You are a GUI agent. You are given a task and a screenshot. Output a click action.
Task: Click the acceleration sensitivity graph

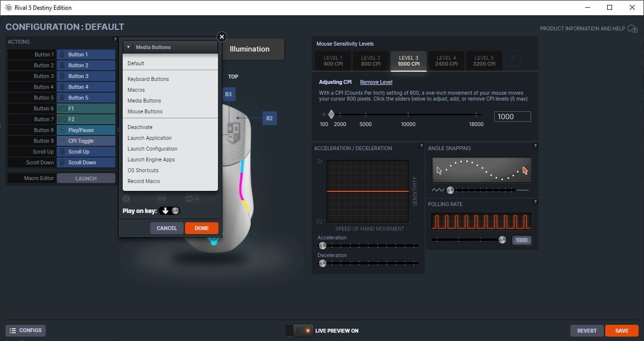point(368,191)
